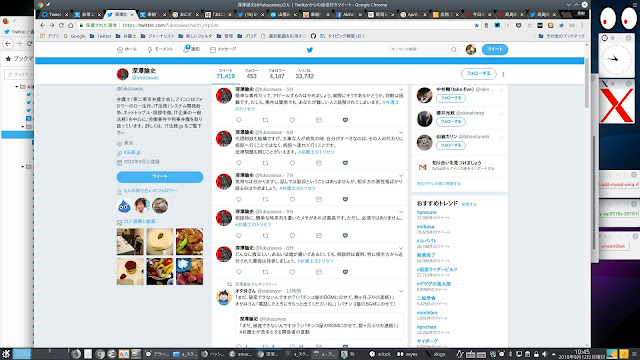The height and width of the screenshot is (360, 640).
Task: Bookmark this page with the star icon
Action: point(476,25)
